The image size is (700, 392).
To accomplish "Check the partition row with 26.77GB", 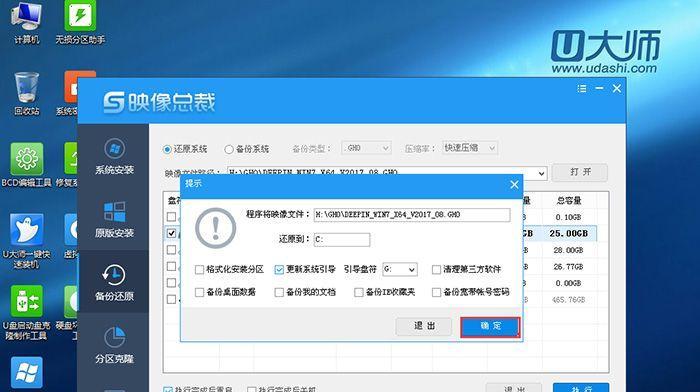I will click(171, 267).
